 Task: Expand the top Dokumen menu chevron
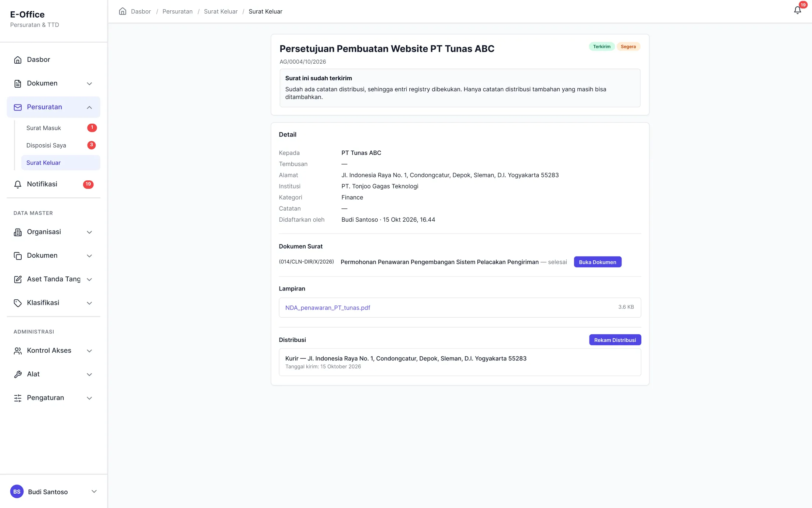89,84
